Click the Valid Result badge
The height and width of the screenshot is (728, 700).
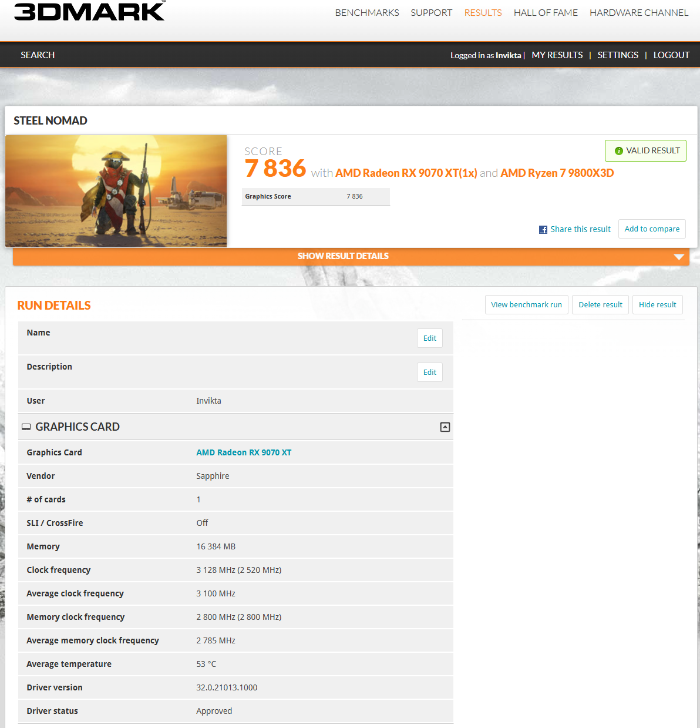tap(645, 150)
